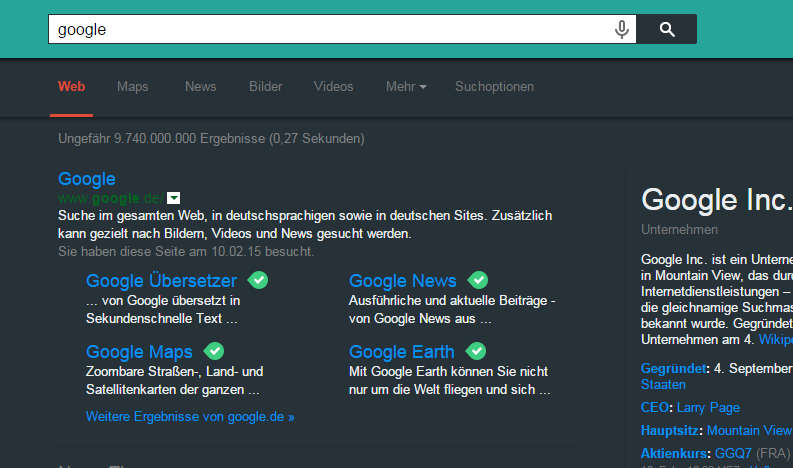The image size is (793, 468).
Task: Click the green checkmark beside Google Earth
Action: (476, 351)
